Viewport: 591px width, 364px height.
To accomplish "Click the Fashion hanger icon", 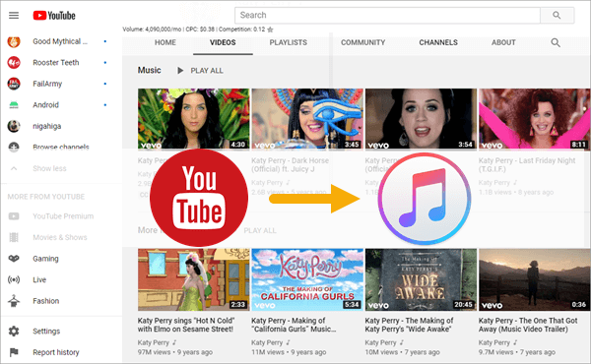I will coord(14,300).
